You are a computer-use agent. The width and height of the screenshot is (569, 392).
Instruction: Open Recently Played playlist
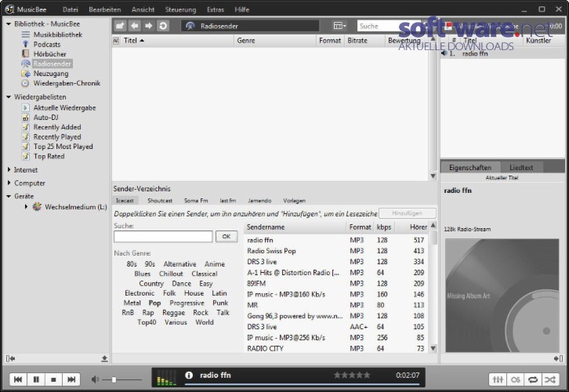(57, 137)
